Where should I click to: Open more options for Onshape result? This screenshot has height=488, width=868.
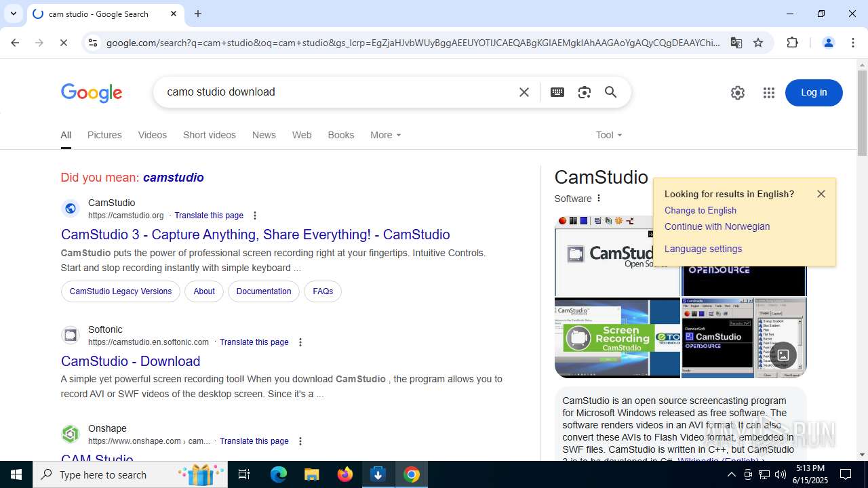point(300,441)
